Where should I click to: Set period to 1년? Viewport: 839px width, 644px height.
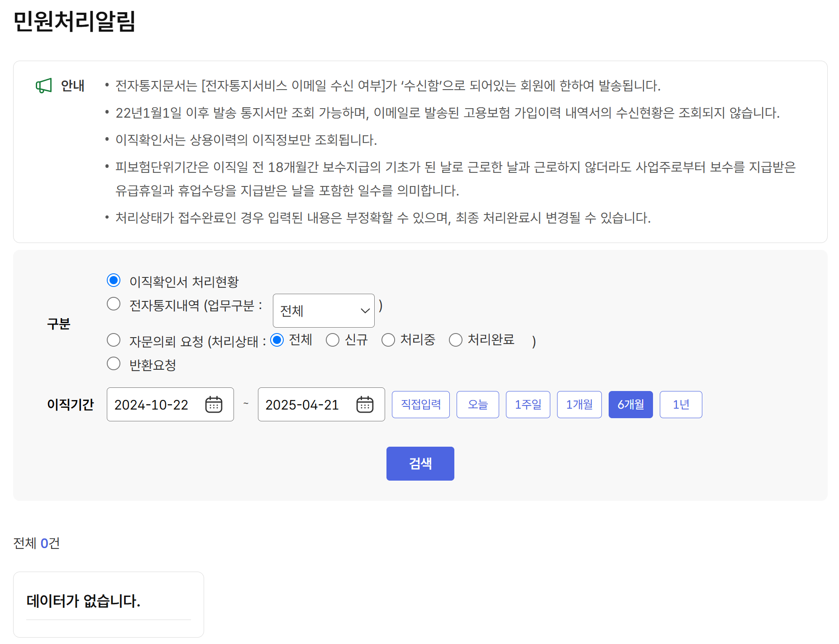(x=681, y=405)
